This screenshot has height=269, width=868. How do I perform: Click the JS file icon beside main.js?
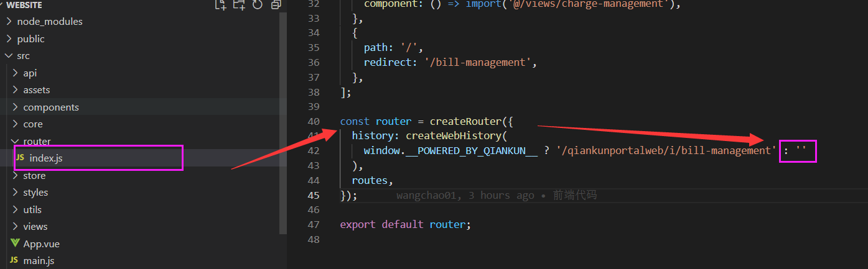tap(14, 260)
